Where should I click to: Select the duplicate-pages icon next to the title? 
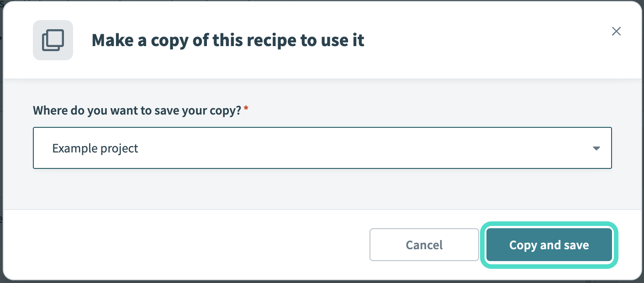coord(53,40)
